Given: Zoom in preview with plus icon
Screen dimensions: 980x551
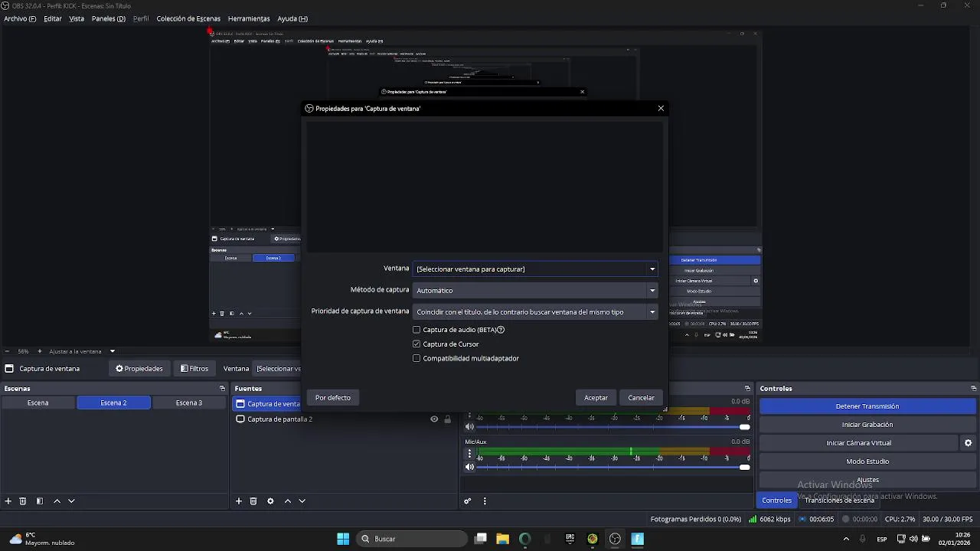Looking at the screenshot, I should [40, 351].
